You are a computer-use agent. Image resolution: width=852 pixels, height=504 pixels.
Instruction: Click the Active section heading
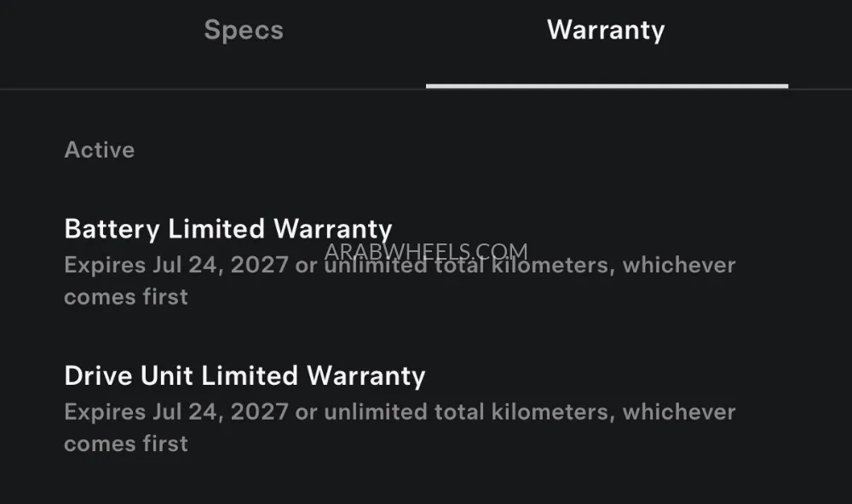tap(100, 150)
